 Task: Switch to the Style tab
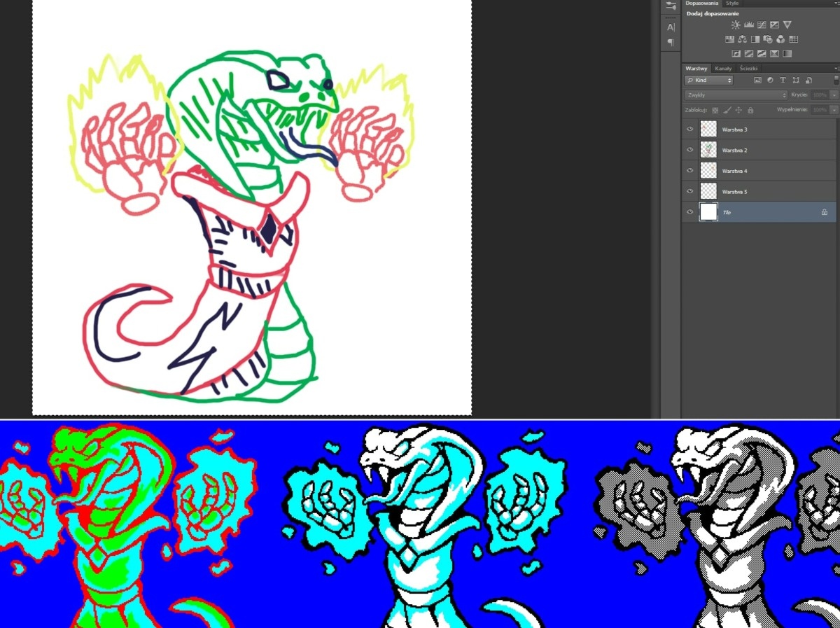(732, 3)
